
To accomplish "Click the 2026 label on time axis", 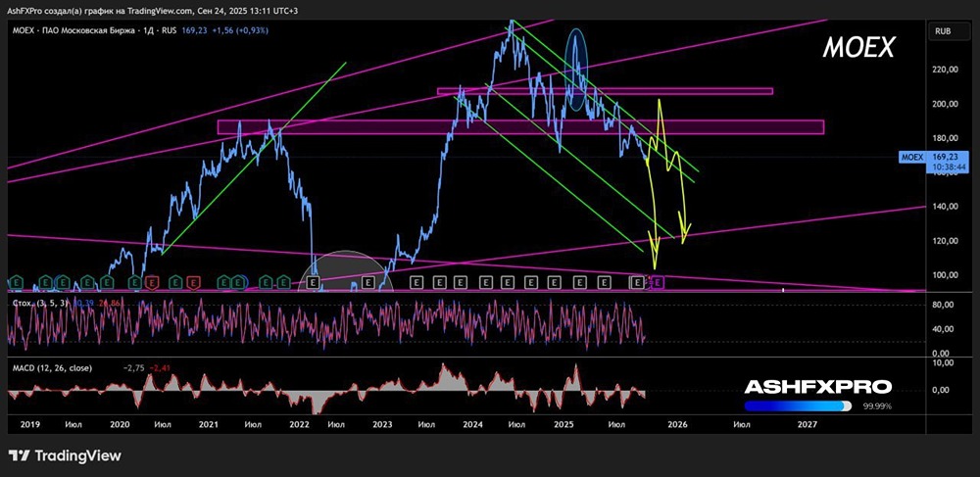I will [677, 426].
